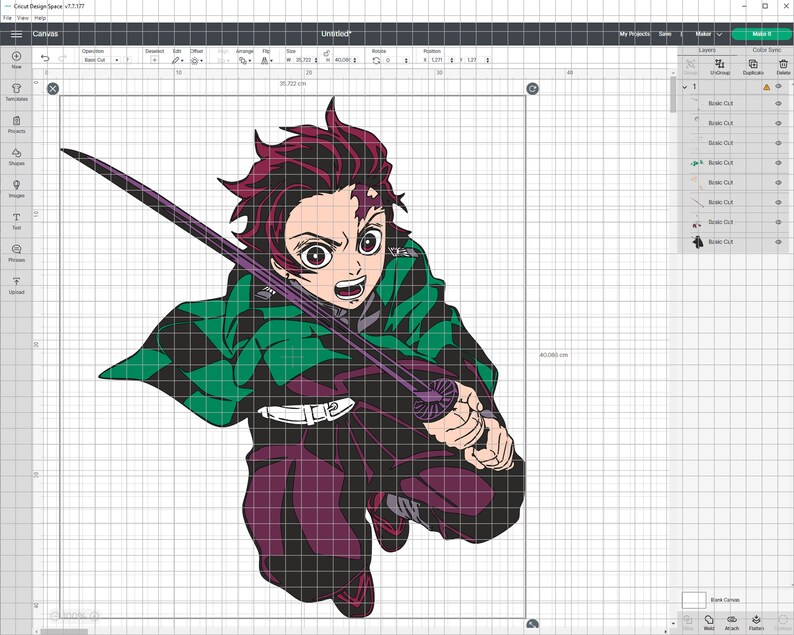794x635 pixels.
Task: Switch to the Layers tab
Action: point(707,50)
